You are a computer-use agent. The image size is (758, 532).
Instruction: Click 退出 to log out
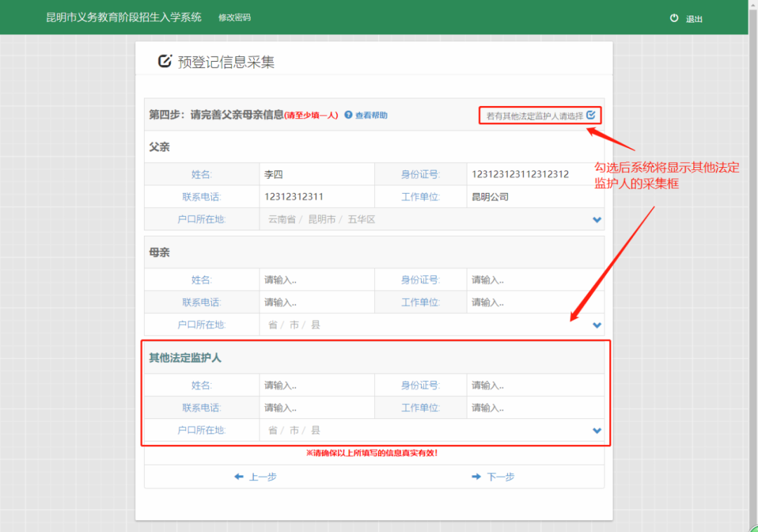click(693, 19)
